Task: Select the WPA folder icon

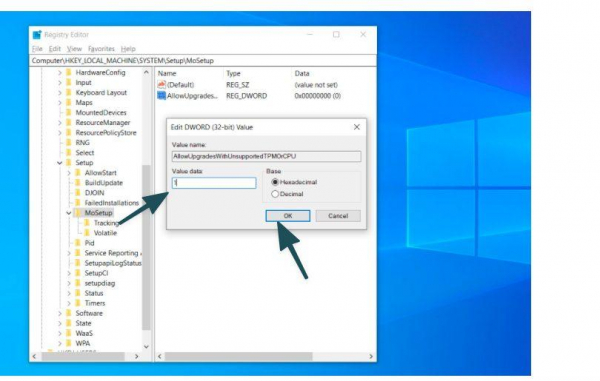Action: 69,344
